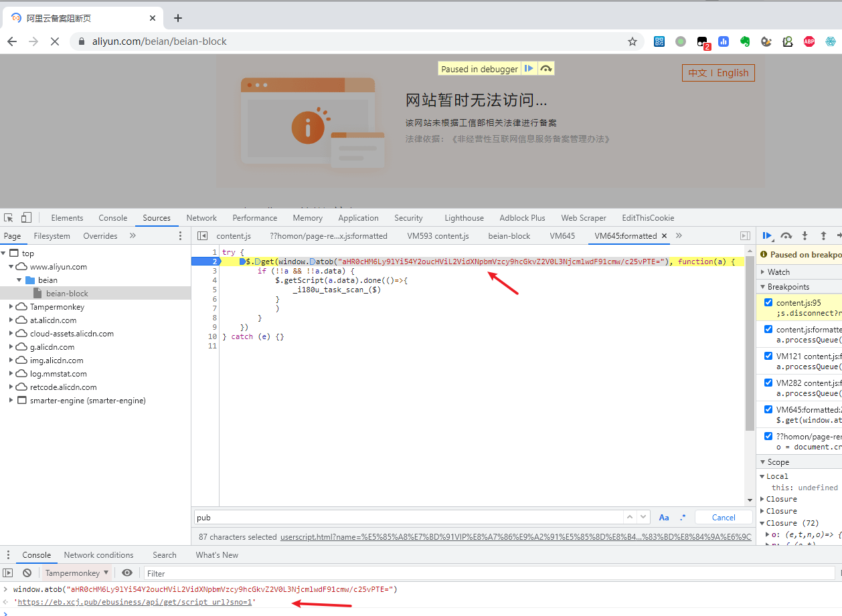
Task: Uncheck the content.js:95 breakpoint
Action: (x=768, y=303)
